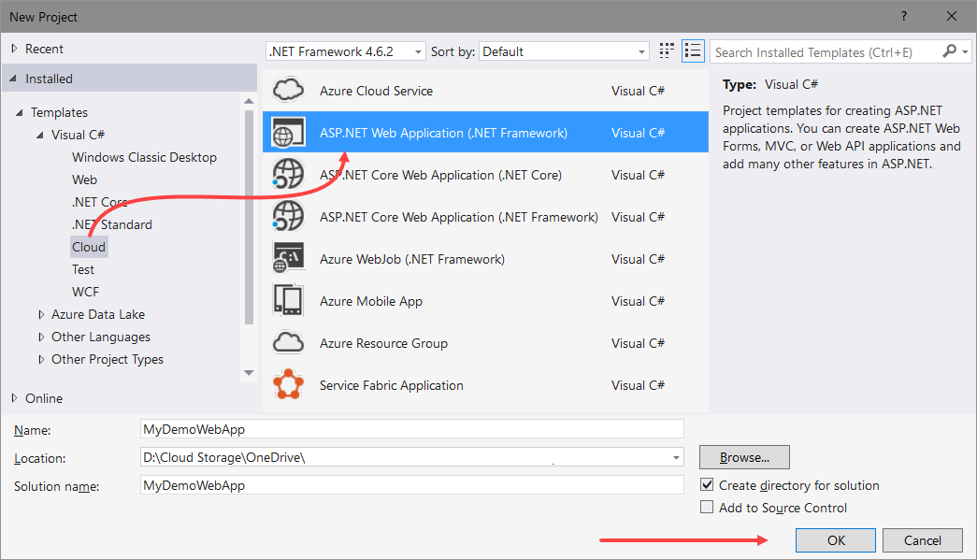
Task: Select the Azure WebJob template icon
Action: [288, 258]
